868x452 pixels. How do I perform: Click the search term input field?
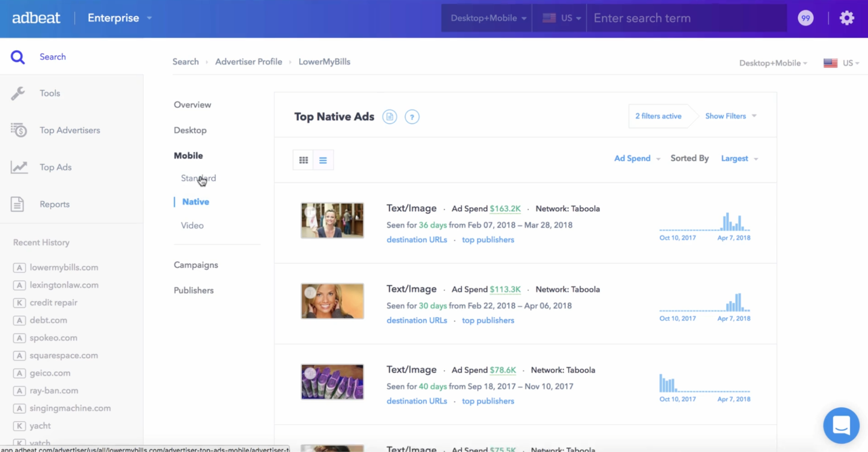click(686, 18)
